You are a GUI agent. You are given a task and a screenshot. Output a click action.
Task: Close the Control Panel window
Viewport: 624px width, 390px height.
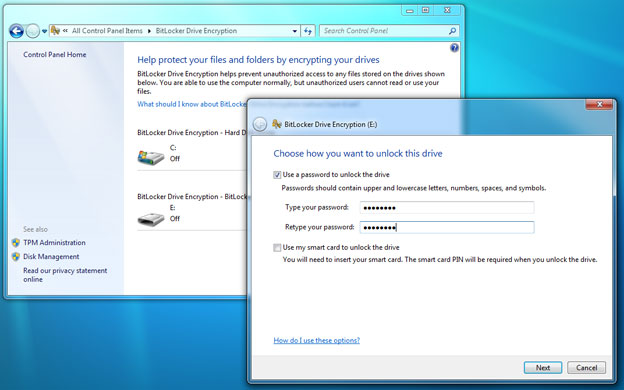coord(447,10)
